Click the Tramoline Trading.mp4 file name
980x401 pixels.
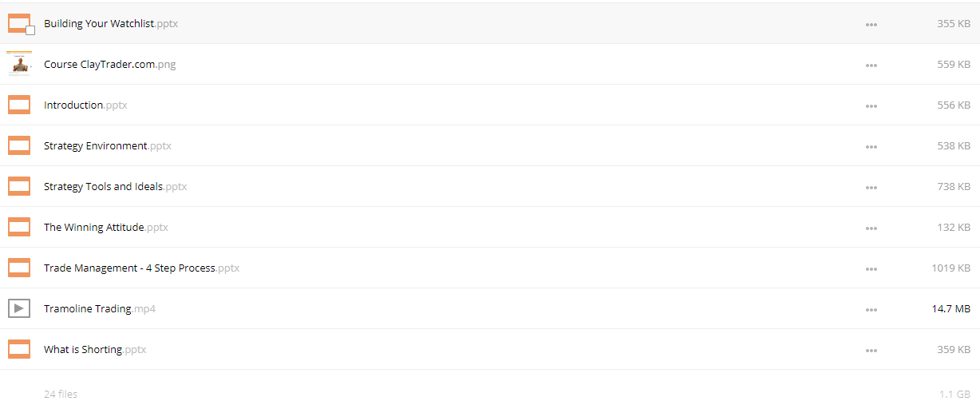coord(100,309)
